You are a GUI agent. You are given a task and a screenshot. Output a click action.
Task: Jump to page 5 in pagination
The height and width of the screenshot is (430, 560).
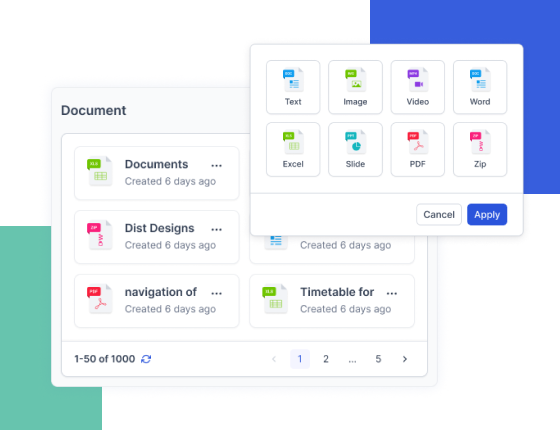(378, 359)
